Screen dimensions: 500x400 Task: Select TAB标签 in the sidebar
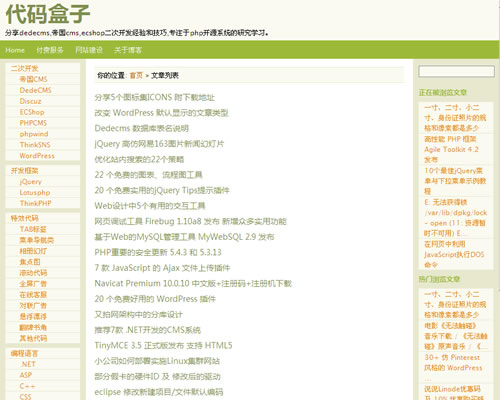33,229
